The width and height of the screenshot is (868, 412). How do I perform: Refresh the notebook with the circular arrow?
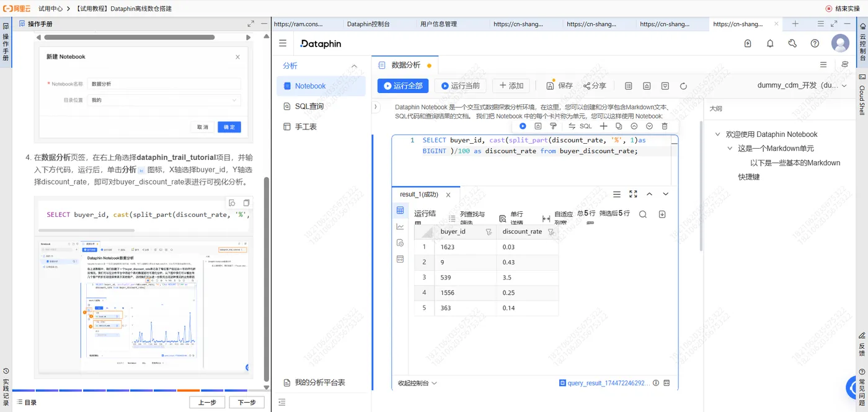point(683,86)
